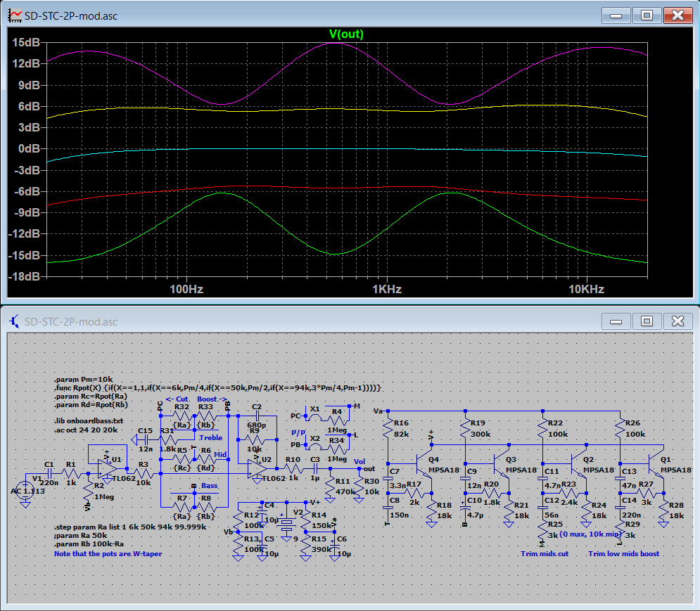Click the 1KHz horizontal axis label
700x611 pixels.
point(387,289)
